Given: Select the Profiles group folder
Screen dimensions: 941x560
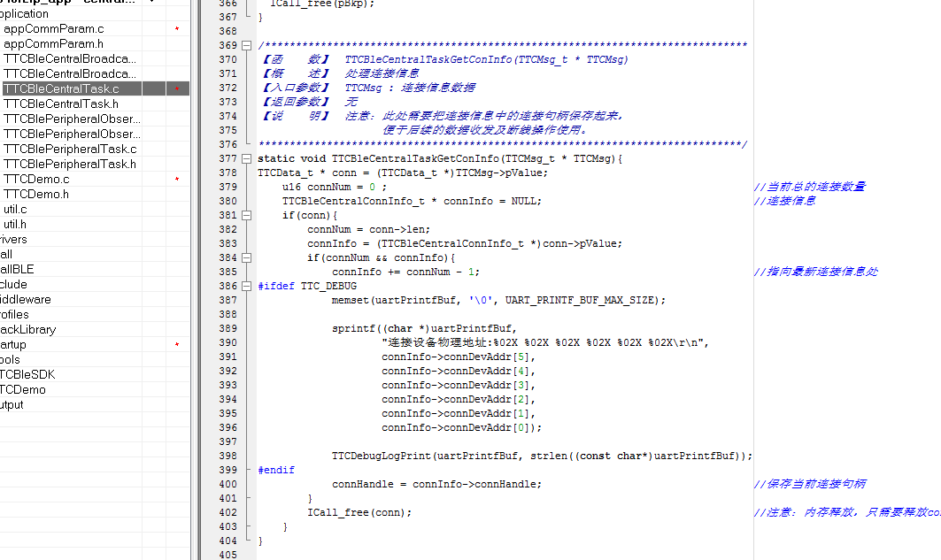Looking at the screenshot, I should 14,314.
